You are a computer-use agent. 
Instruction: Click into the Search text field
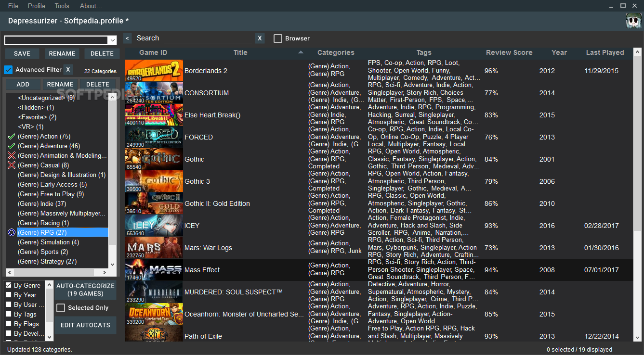(x=208, y=38)
